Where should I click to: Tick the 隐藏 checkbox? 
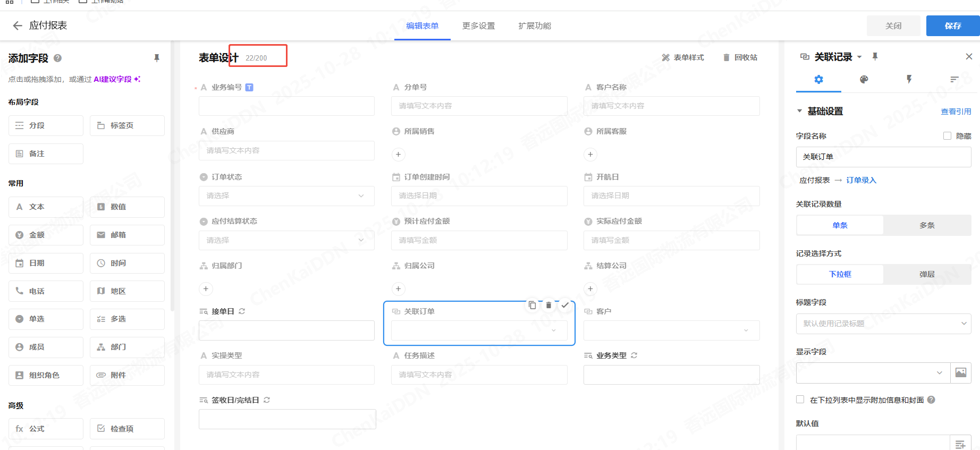pyautogui.click(x=947, y=136)
